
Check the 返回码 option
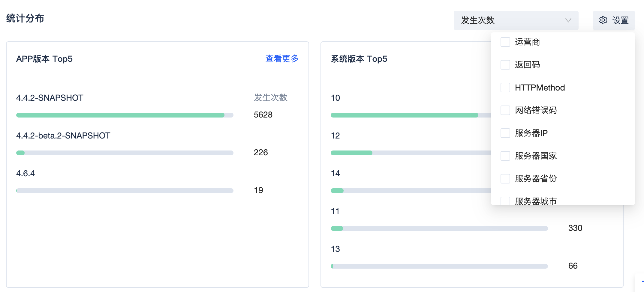505,65
